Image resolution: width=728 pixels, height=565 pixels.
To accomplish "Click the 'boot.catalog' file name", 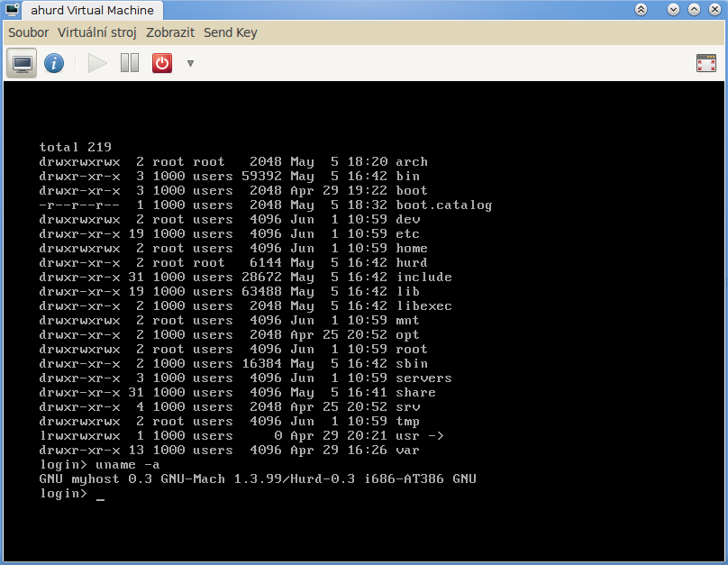I will click(444, 205).
